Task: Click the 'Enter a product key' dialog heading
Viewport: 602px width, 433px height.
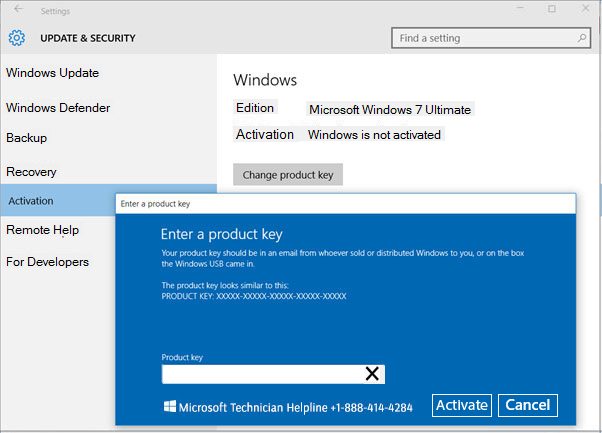Action: [x=222, y=234]
